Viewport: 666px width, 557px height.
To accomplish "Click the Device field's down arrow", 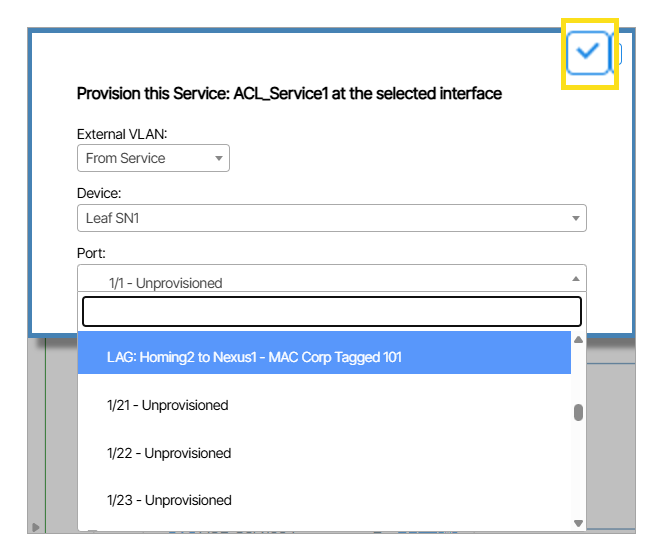I will coord(576,218).
